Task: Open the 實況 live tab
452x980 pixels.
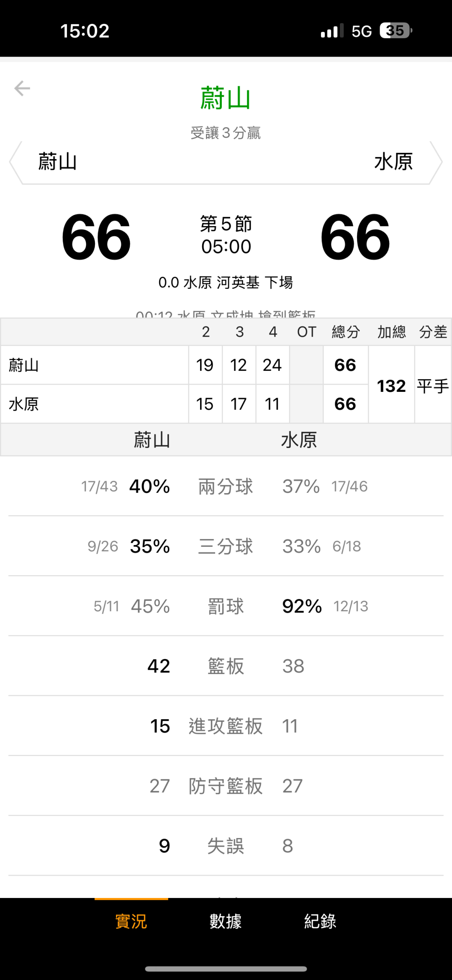Action: [x=131, y=921]
